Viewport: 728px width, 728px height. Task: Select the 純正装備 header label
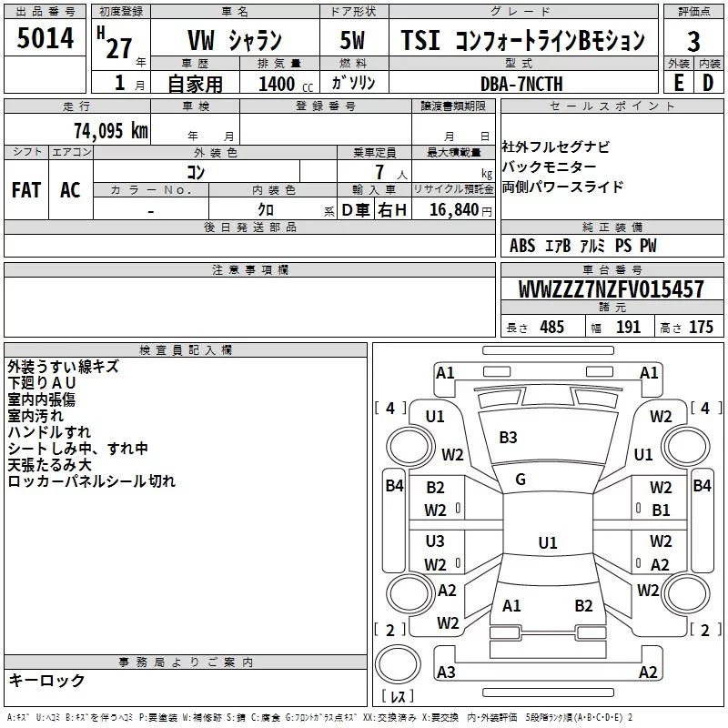coord(612,227)
